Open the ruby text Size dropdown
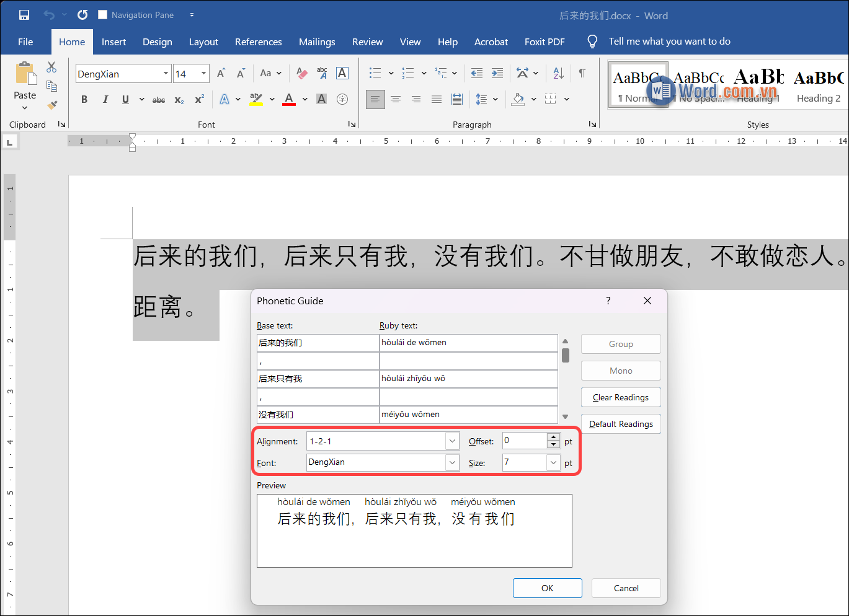Viewport: 849px width, 616px height. coord(553,462)
